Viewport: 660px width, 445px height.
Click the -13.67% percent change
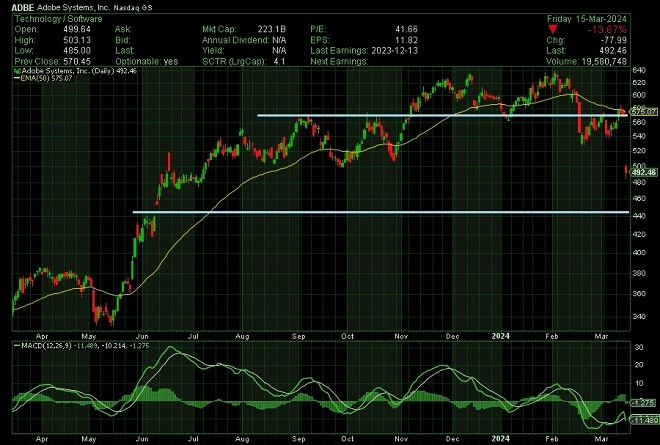click(607, 29)
